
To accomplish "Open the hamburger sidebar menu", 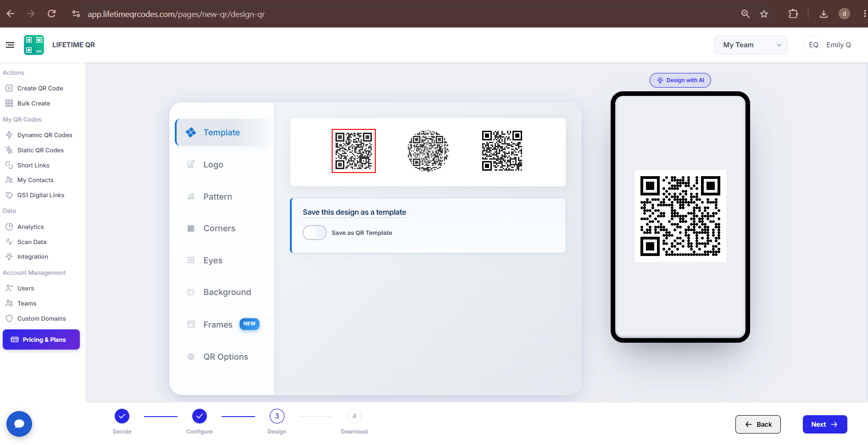I will click(x=10, y=45).
